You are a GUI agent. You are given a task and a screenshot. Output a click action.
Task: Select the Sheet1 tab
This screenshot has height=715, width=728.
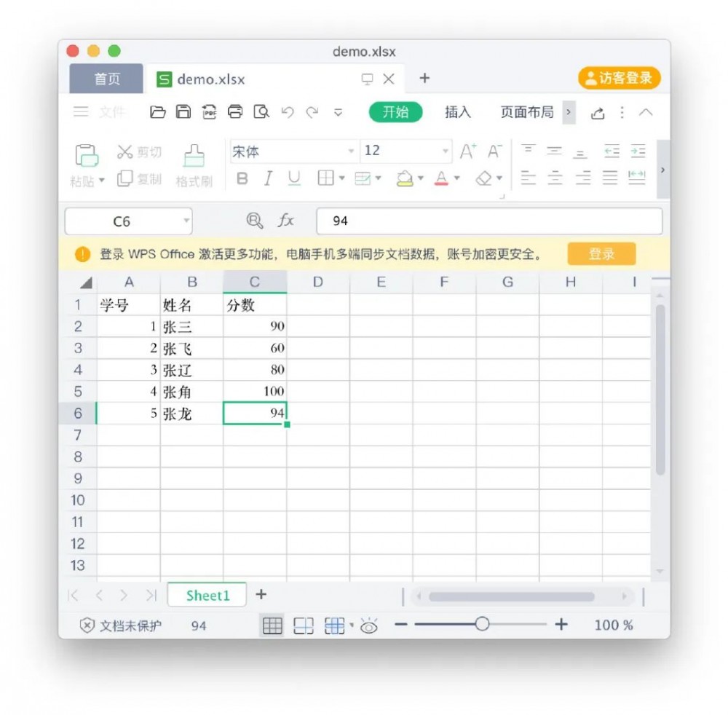pos(207,595)
